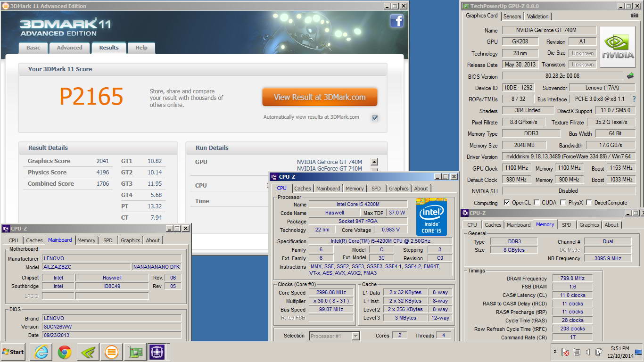Open Mainboard tab in CPU-Z Memory window
Screen dimensions: 644x362
pos(519,225)
